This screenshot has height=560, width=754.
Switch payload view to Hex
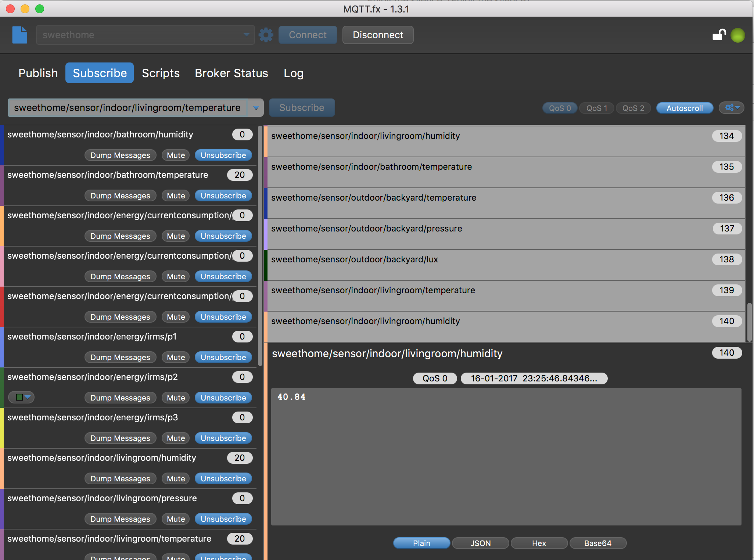539,543
